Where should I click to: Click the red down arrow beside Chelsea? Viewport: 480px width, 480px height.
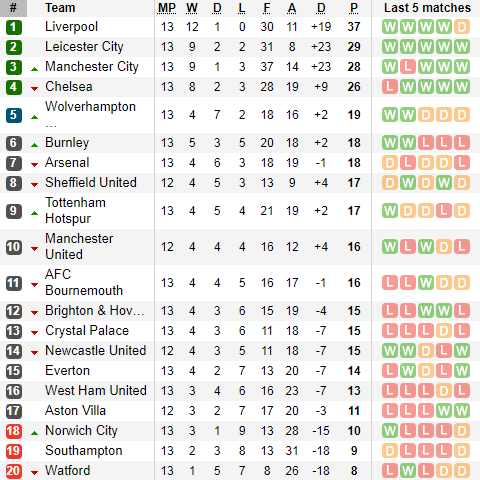34,89
